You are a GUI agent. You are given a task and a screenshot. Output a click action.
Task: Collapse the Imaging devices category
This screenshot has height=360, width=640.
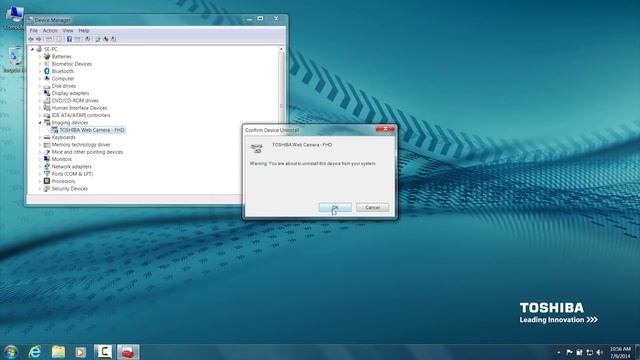[40, 122]
